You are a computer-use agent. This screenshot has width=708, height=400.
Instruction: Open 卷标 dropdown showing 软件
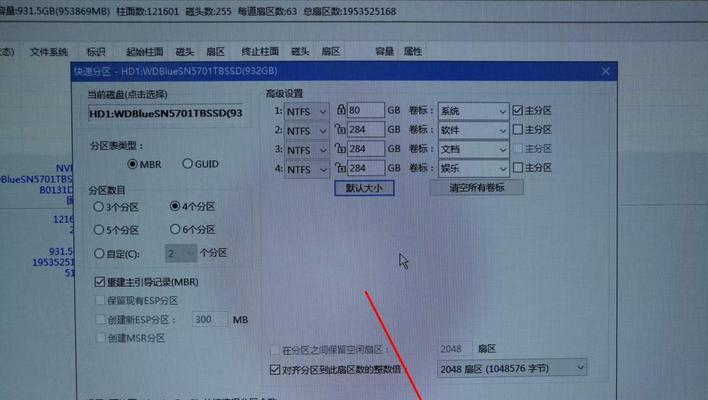[x=473, y=130]
